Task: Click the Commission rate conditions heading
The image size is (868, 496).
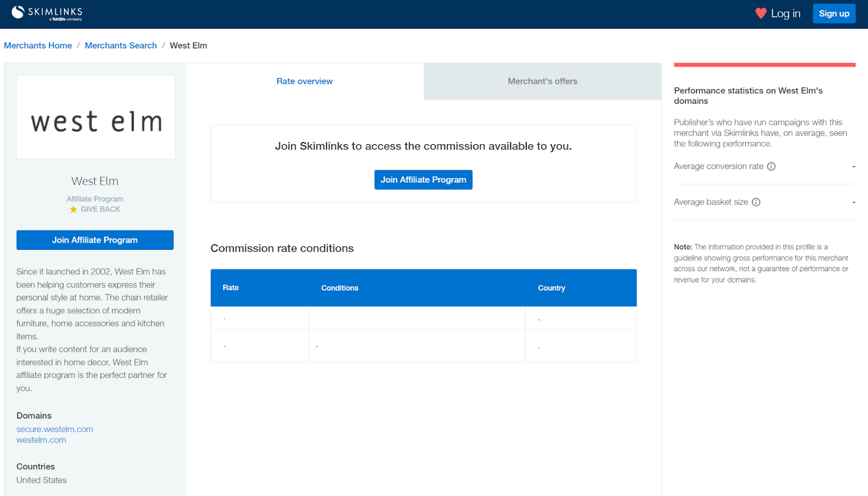Action: point(282,248)
